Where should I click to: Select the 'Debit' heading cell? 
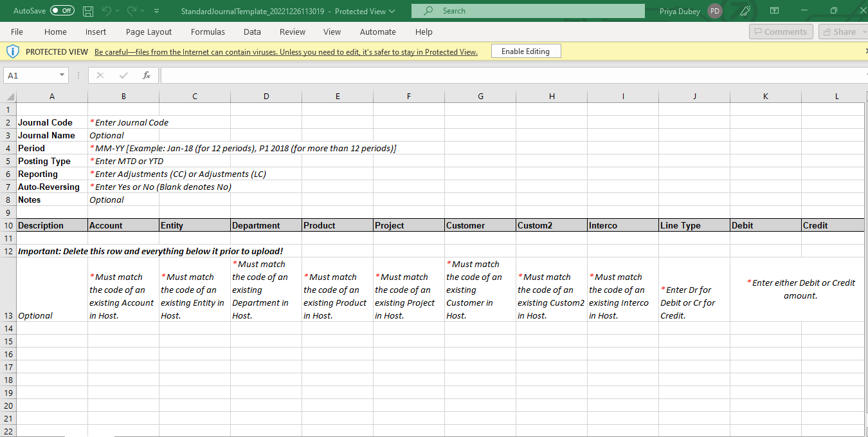tap(766, 225)
